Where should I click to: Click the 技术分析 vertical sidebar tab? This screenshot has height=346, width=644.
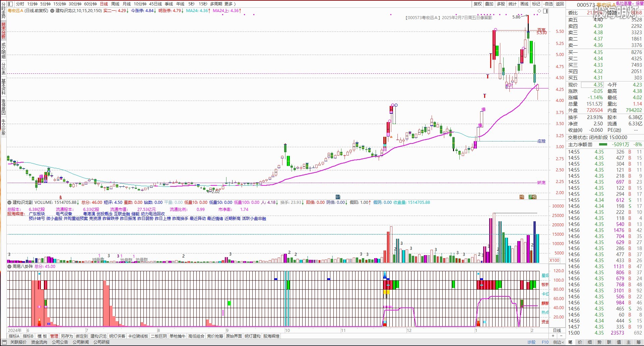click(x=3, y=31)
